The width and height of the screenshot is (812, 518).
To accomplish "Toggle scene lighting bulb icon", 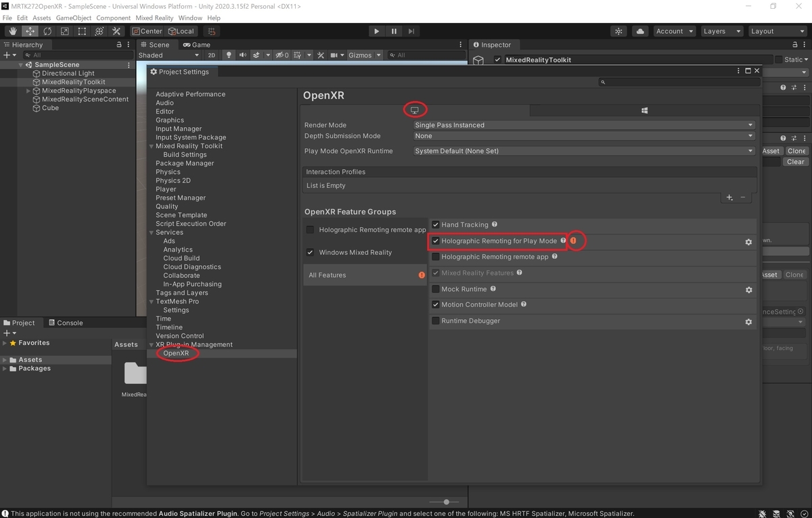I will click(x=229, y=55).
